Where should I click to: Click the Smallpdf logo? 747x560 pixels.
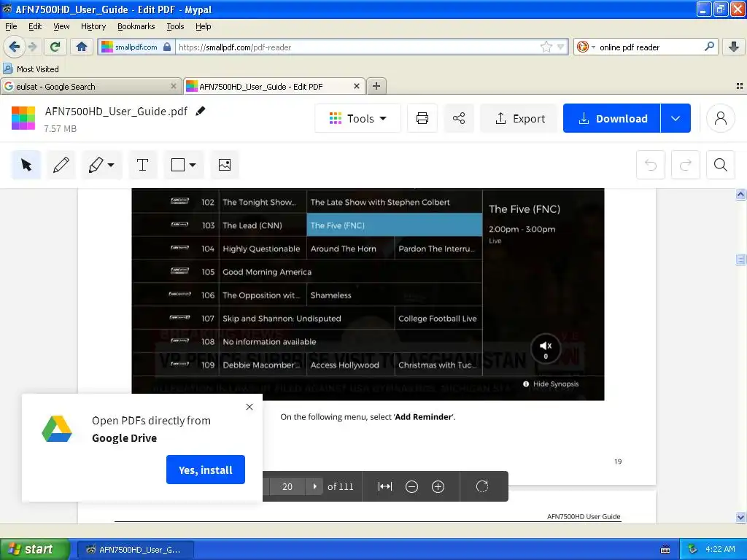[x=23, y=118]
